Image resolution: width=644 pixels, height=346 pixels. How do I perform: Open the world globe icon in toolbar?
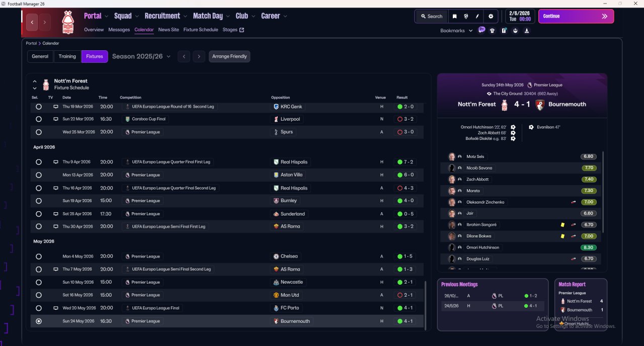tap(466, 16)
